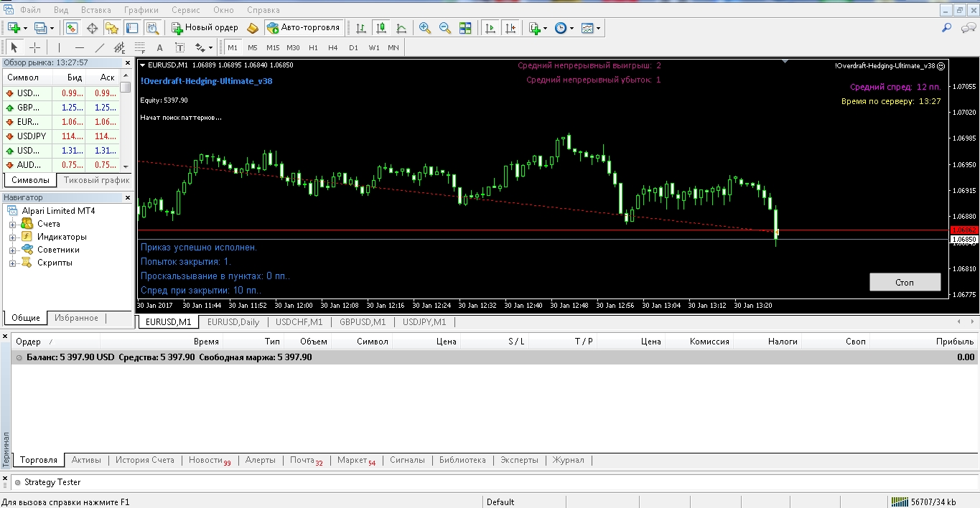980x508 pixels.
Task: Select the MN timeframe
Action: pos(393,47)
